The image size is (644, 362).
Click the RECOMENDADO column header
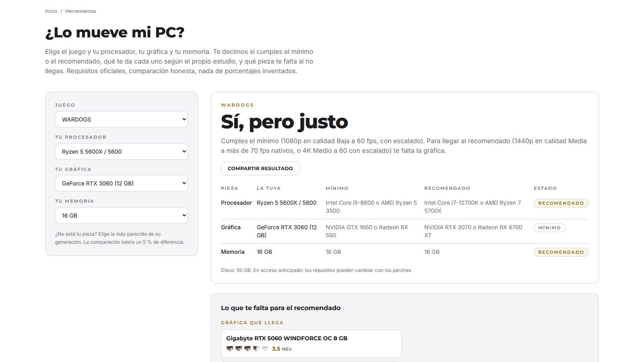[447, 188]
